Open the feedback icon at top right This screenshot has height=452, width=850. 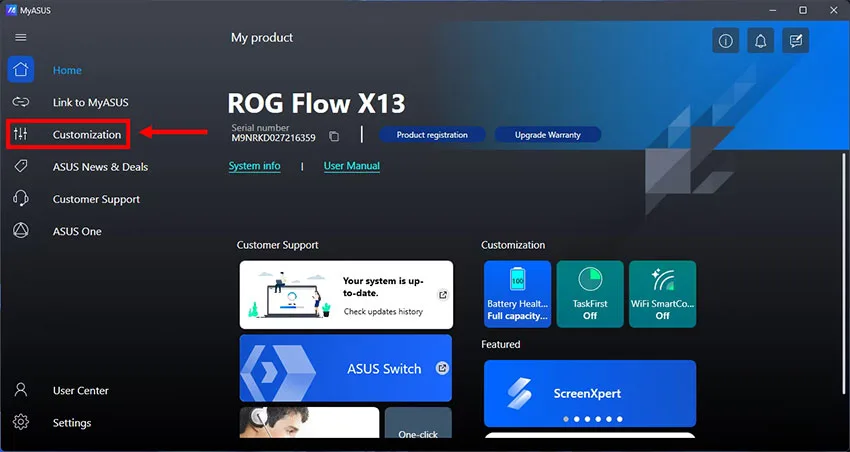point(796,41)
